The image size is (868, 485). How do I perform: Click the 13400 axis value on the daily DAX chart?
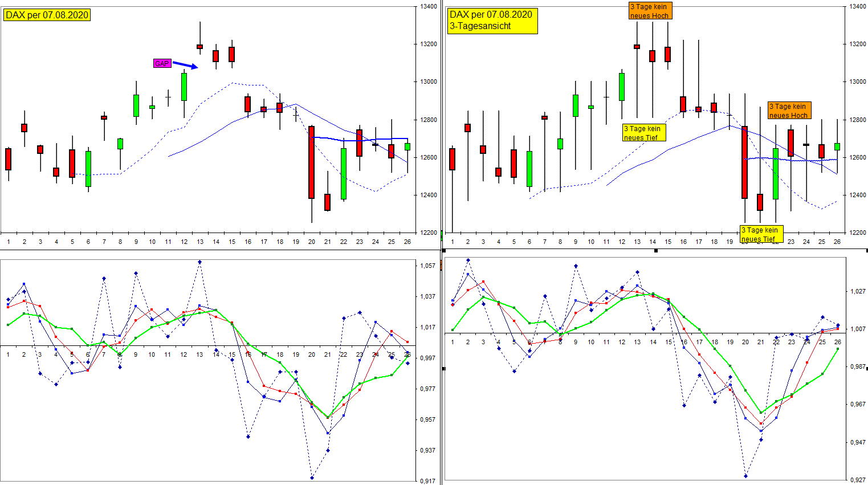[429, 7]
